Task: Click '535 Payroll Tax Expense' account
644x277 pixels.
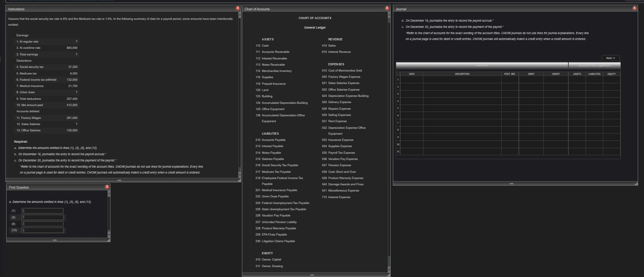Action: click(x=339, y=153)
